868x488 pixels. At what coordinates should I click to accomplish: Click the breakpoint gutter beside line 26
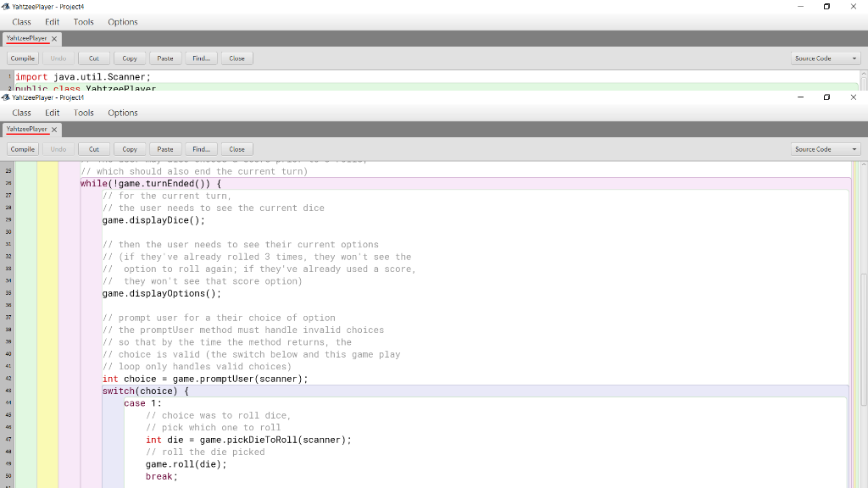coord(8,183)
